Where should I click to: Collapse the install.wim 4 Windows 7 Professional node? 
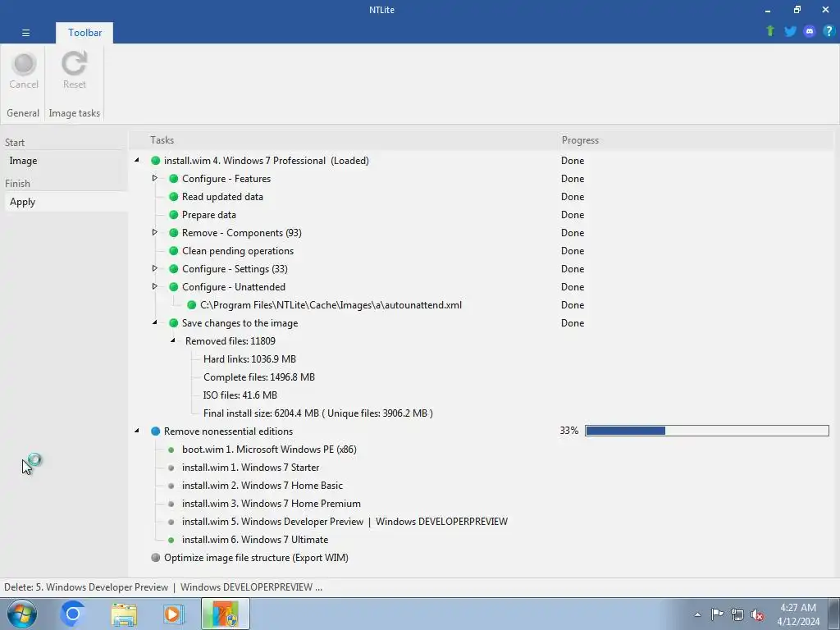(x=137, y=160)
